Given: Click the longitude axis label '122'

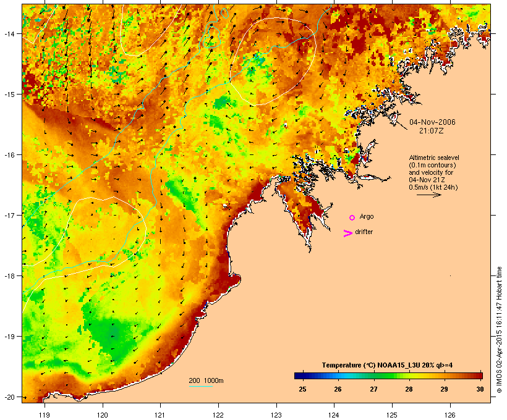Looking at the screenshot, I should [x=218, y=415].
